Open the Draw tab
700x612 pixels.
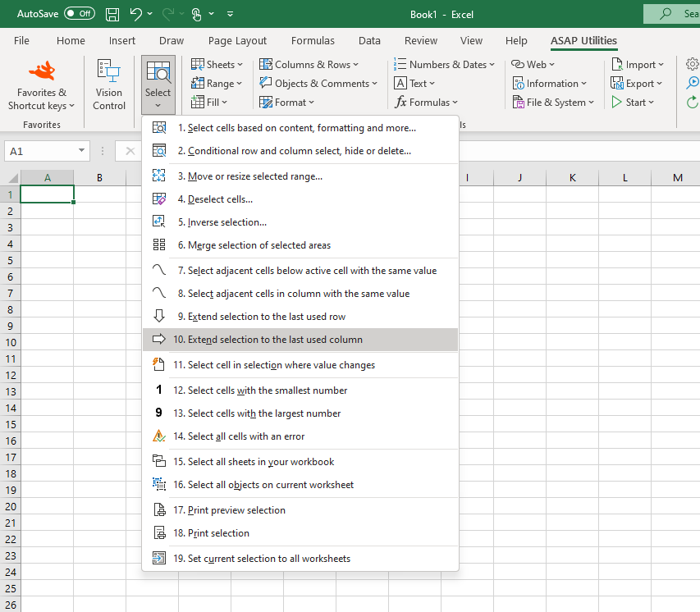(172, 41)
